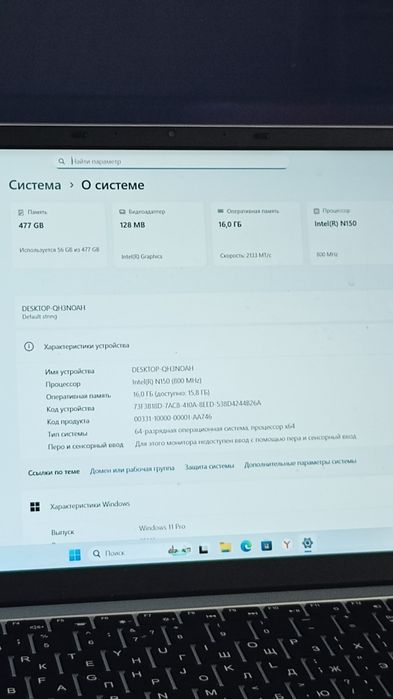
Task: Click the 'Тип системы' label
Action: click(68, 434)
